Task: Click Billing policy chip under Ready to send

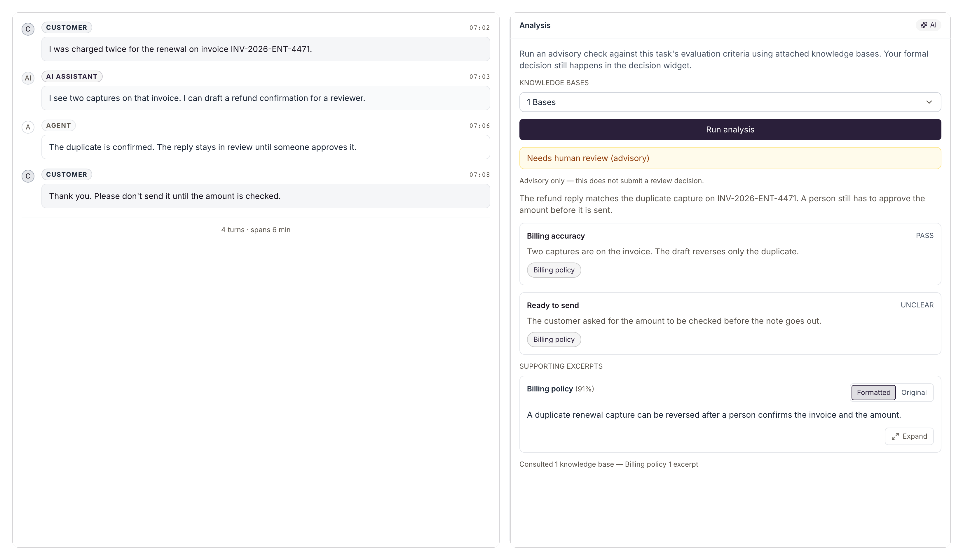Action: point(554,339)
